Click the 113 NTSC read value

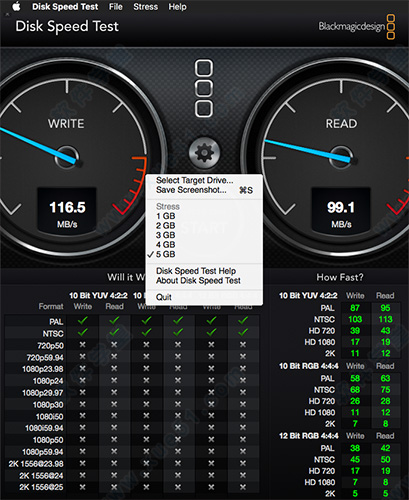(385, 319)
